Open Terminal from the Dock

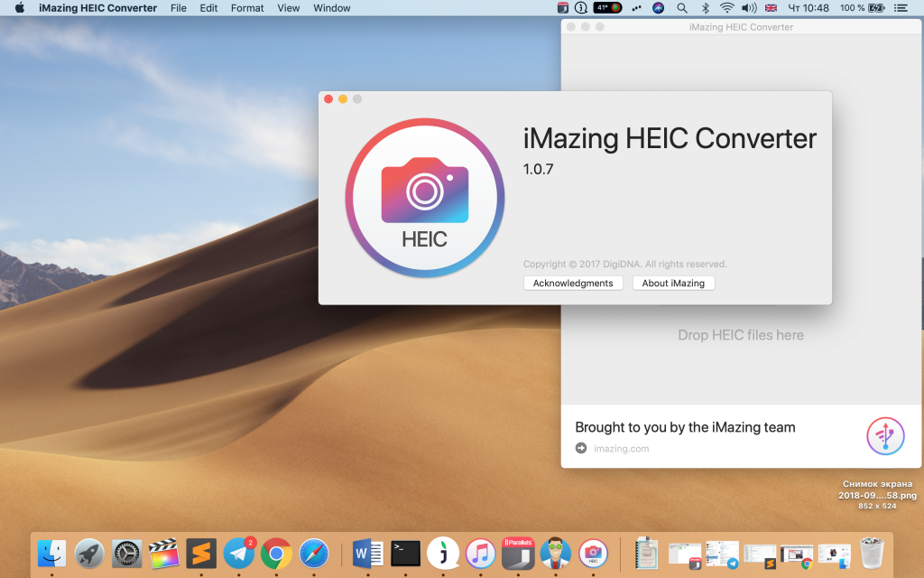[405, 552]
